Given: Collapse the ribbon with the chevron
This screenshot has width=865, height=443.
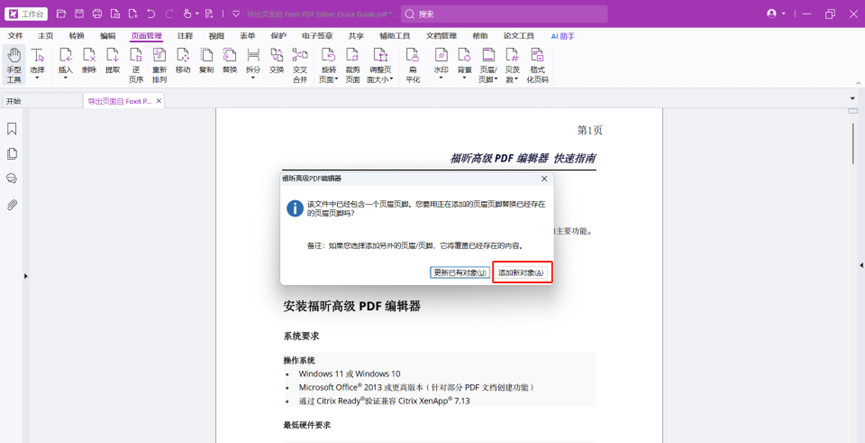Looking at the screenshot, I should click(858, 83).
